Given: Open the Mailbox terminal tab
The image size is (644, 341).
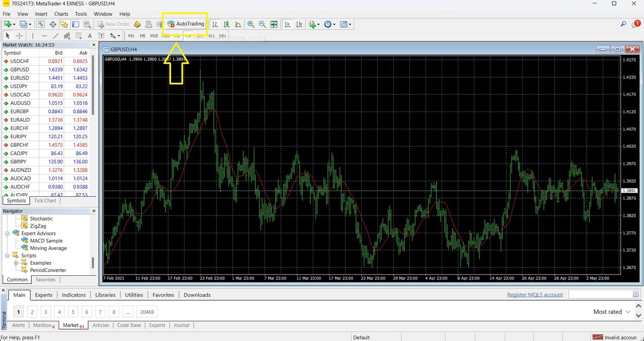Looking at the screenshot, I should 44,325.
